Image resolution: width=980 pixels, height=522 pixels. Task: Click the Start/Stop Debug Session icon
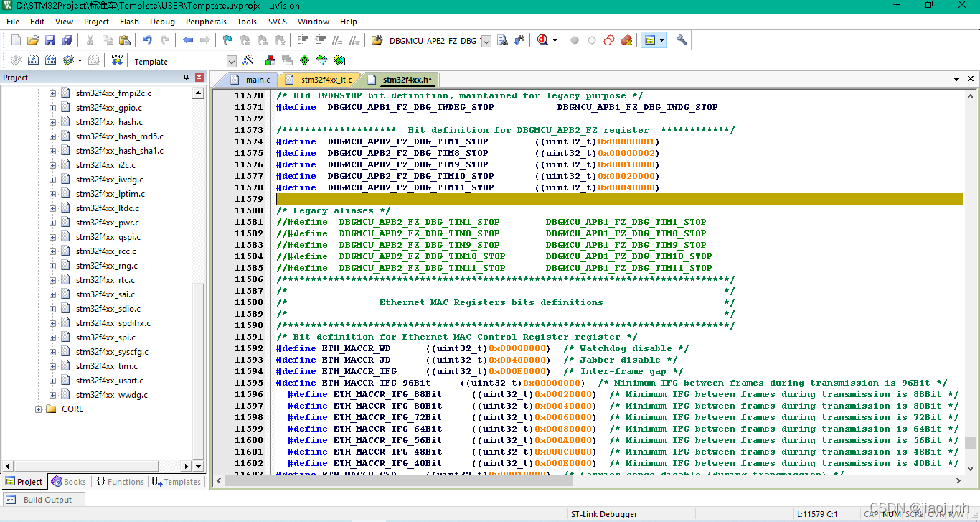542,40
